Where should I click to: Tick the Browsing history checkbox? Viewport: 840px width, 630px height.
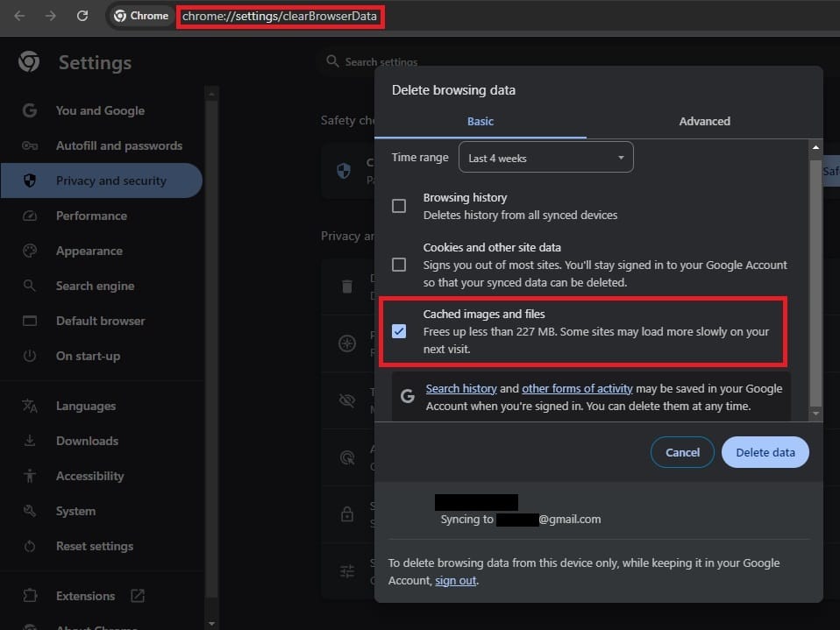pyautogui.click(x=399, y=206)
